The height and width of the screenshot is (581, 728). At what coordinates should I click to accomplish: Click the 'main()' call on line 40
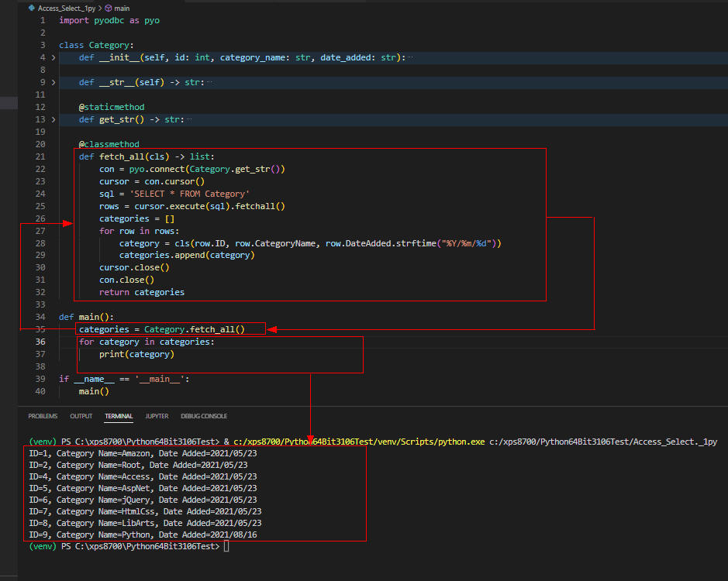(x=94, y=392)
